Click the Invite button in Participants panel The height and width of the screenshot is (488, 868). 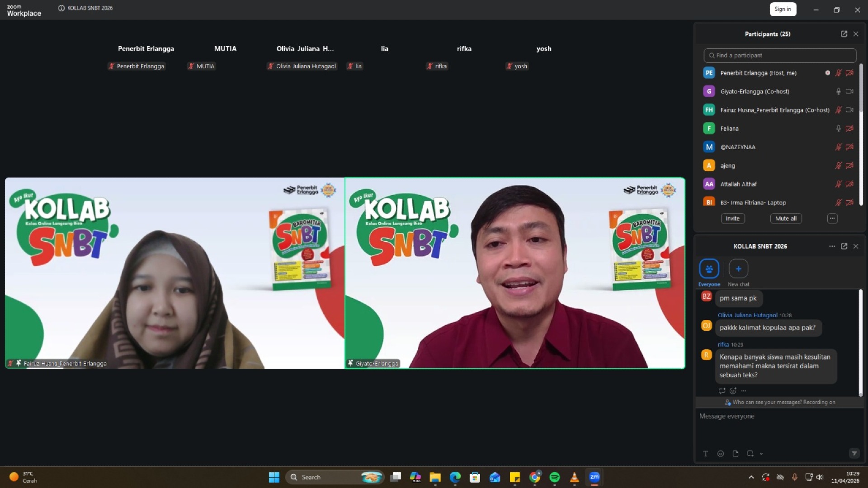click(732, 218)
